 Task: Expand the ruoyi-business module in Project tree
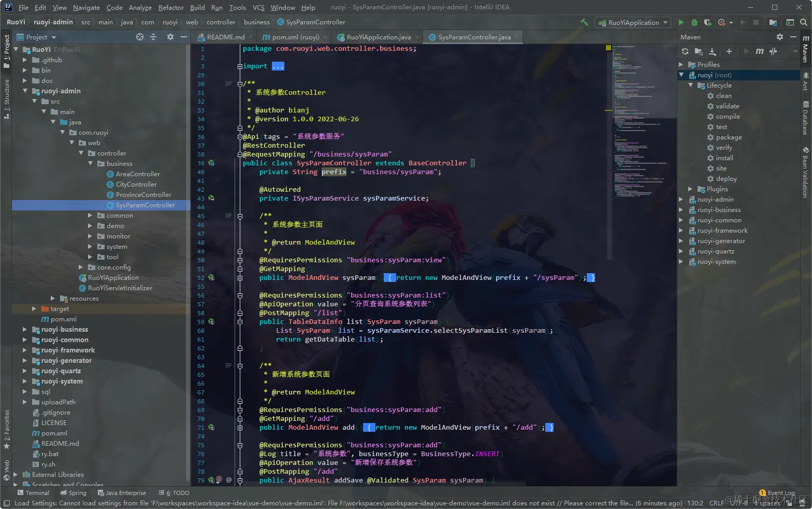click(x=25, y=329)
